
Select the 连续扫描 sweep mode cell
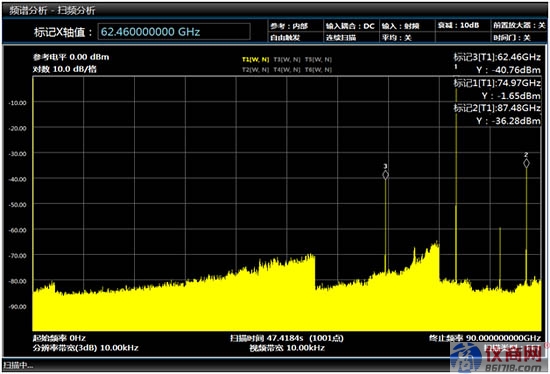[350, 38]
